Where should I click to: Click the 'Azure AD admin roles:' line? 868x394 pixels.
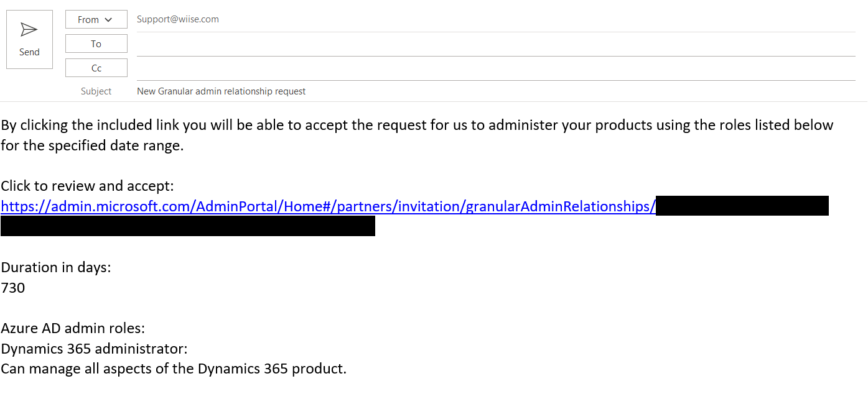tap(73, 328)
